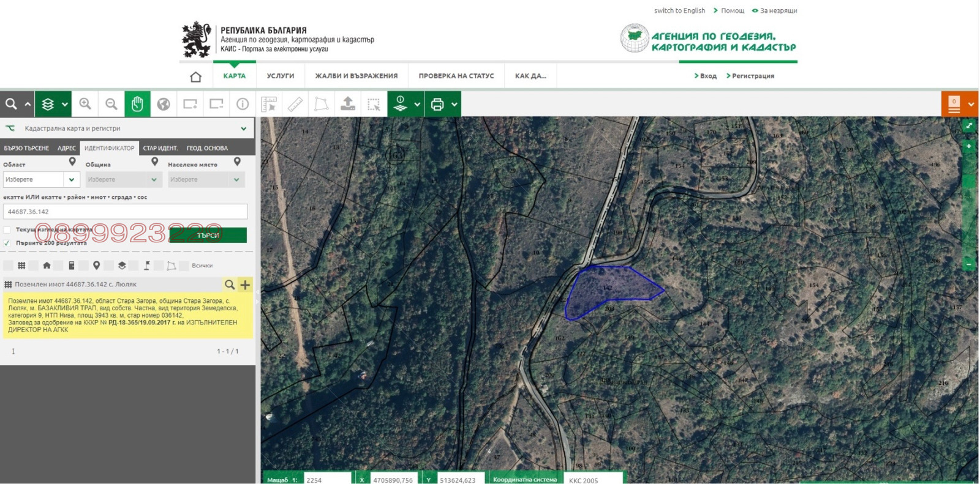Zoom to found parcel 44687.36.142 result
This screenshot has height=484, width=980.
230,285
